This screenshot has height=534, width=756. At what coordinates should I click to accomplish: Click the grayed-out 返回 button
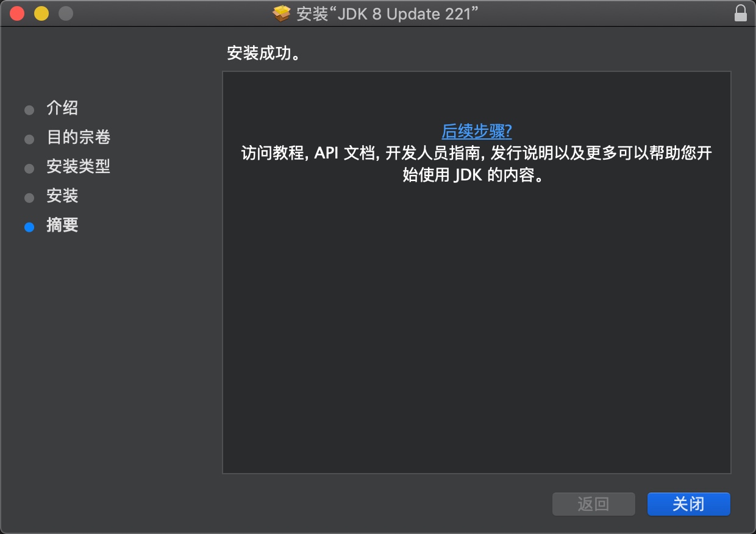click(593, 504)
